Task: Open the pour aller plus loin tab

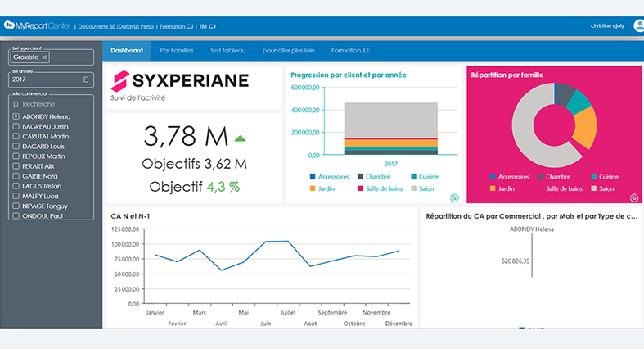Action: pyautogui.click(x=288, y=51)
